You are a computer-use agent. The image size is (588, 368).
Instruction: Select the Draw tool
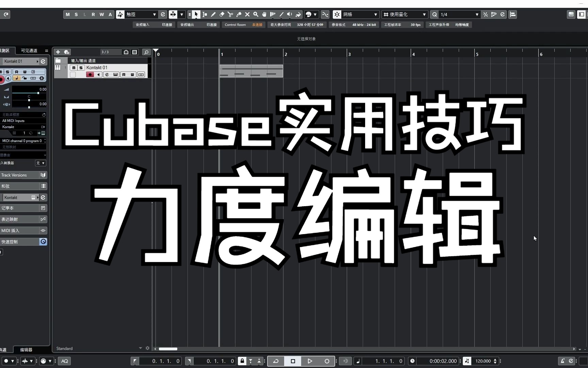[213, 14]
